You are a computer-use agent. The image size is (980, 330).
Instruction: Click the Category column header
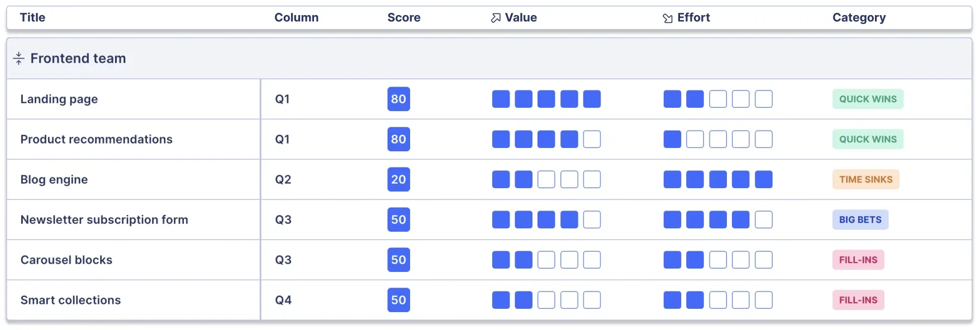(x=859, y=18)
